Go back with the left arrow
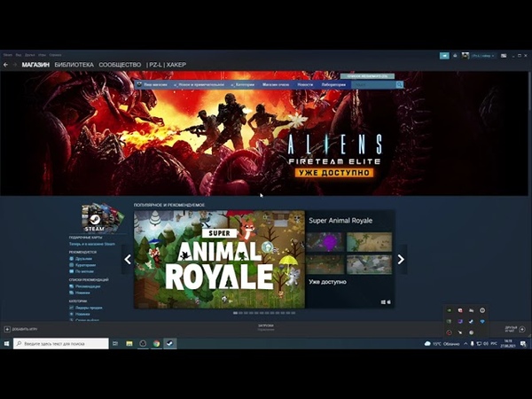The height and width of the screenshot is (399, 532). [6, 65]
